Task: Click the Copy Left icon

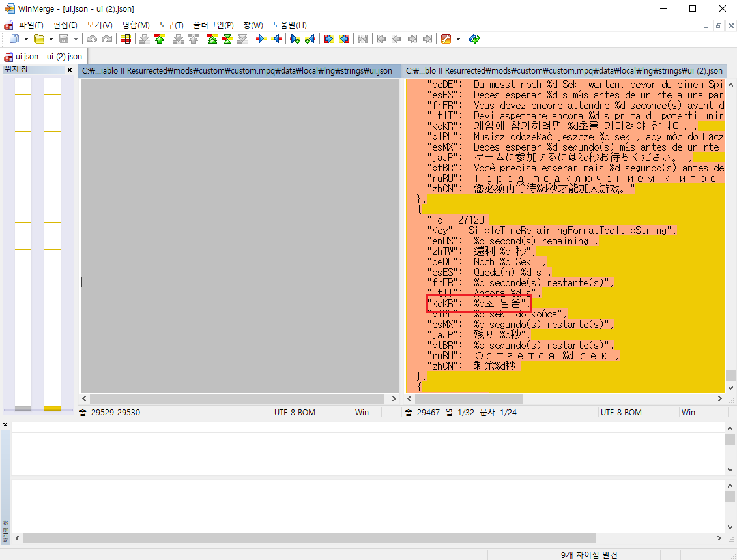Action: click(x=276, y=39)
